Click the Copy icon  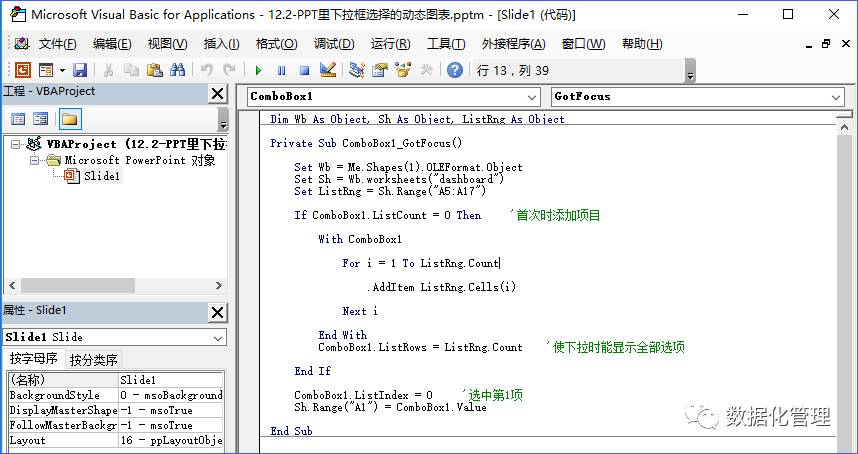[x=131, y=70]
